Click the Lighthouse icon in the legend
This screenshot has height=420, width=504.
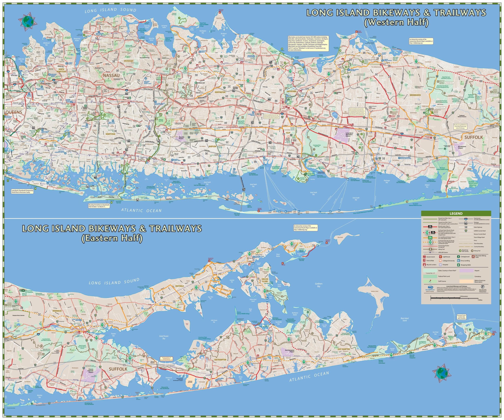pyautogui.click(x=441, y=257)
